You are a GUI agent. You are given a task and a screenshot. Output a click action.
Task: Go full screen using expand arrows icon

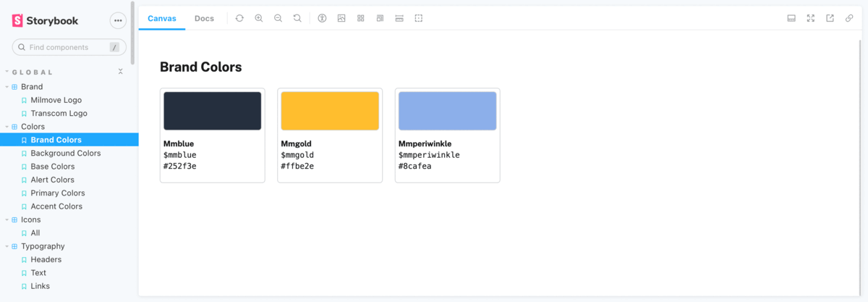811,18
